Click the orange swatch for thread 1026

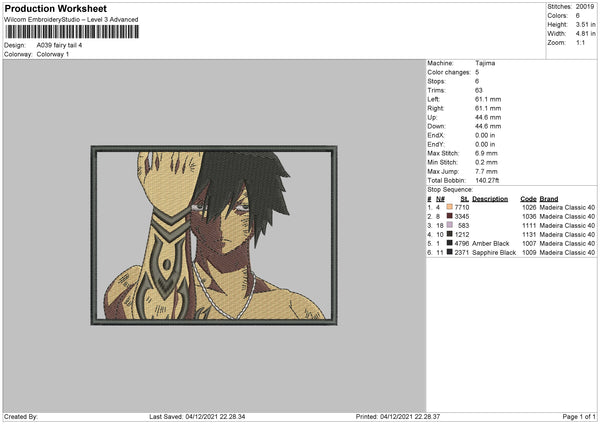pyautogui.click(x=450, y=207)
